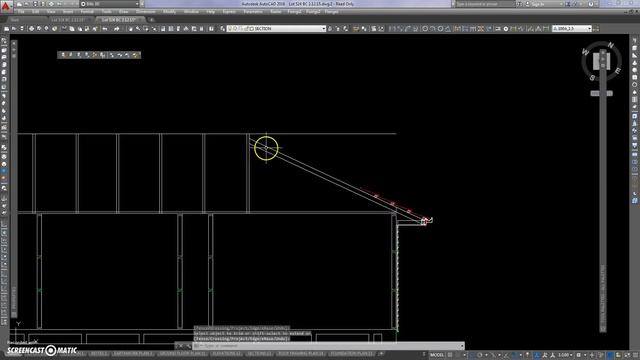640x360 pixels.
Task: Toggle polar tracking in the status bar
Action: 480,355
